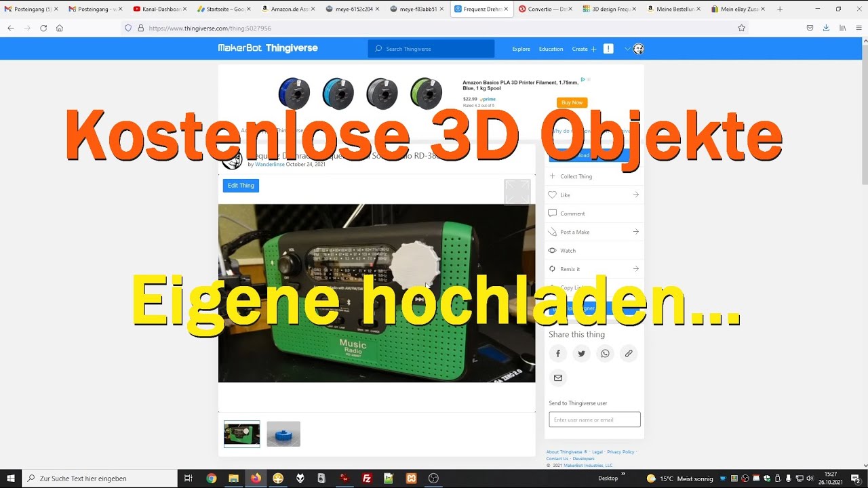868x488 pixels.
Task: Select the blue knob model thumbnail
Action: point(283,434)
